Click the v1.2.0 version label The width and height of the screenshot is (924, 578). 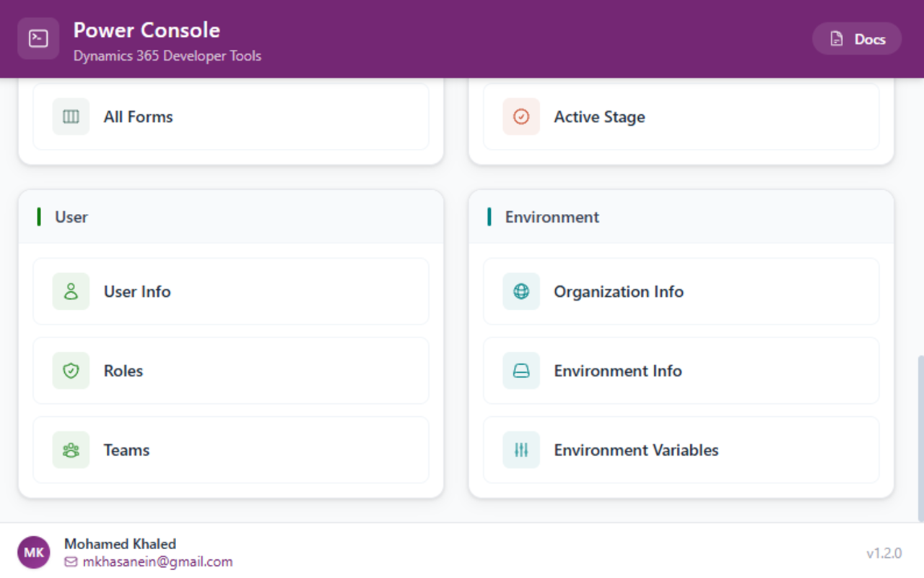[884, 553]
